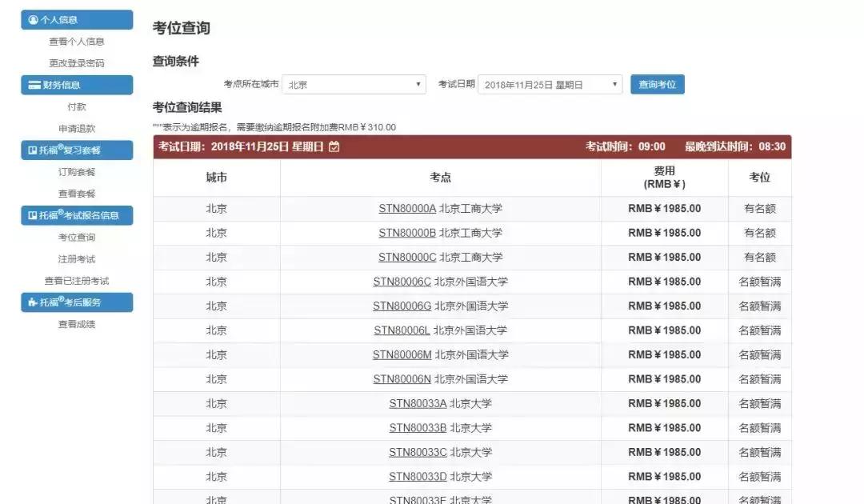Select 查看个人信息 in the sidebar
This screenshot has height=504, width=864.
pyautogui.click(x=77, y=41)
